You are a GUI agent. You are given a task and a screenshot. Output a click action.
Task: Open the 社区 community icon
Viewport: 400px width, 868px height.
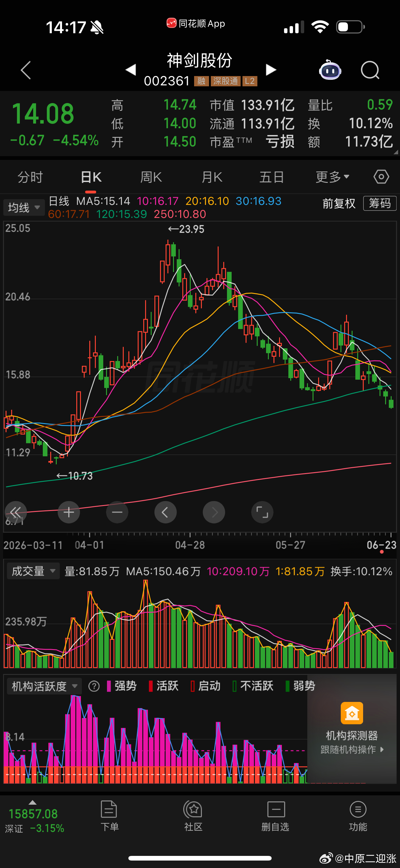(x=193, y=816)
